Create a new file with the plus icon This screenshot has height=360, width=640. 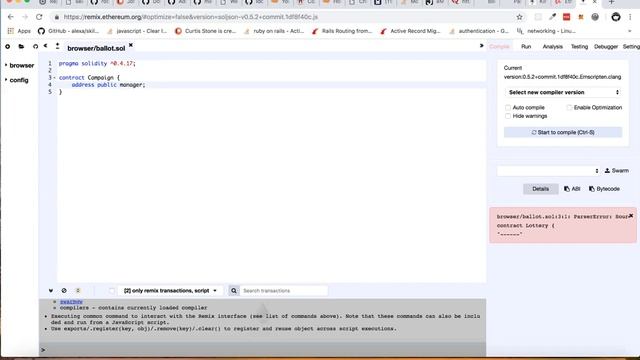[x=7, y=47]
